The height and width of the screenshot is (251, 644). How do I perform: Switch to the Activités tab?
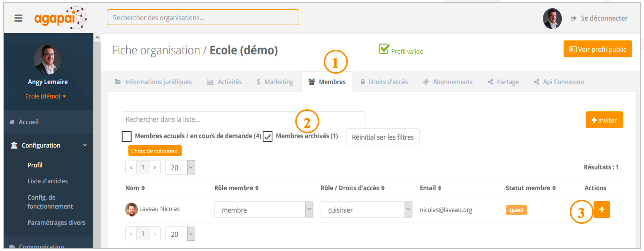pos(224,82)
